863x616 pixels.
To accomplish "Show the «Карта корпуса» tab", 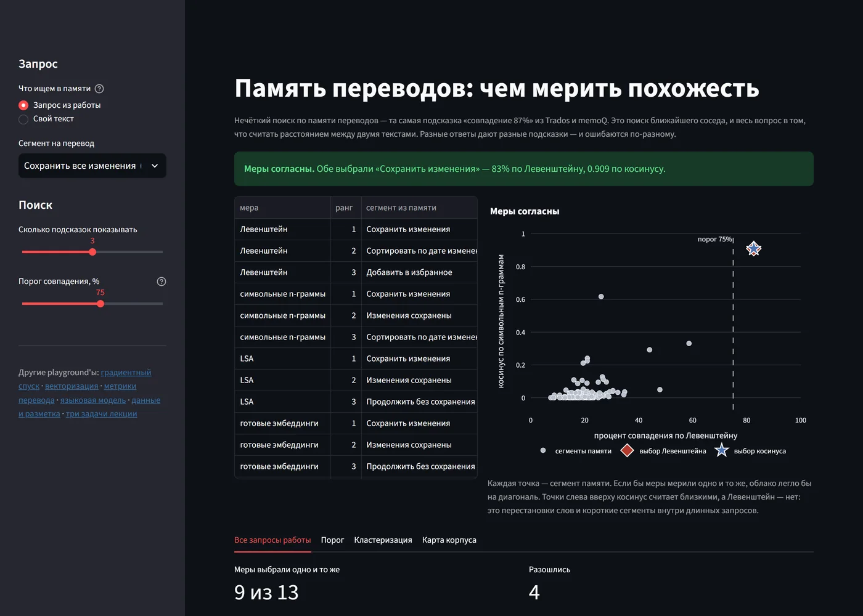I will click(x=449, y=540).
